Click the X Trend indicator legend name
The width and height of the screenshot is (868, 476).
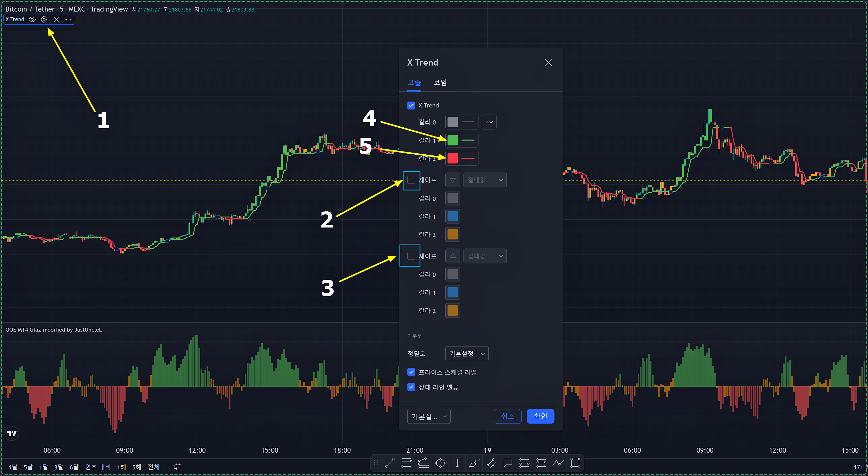click(x=15, y=20)
